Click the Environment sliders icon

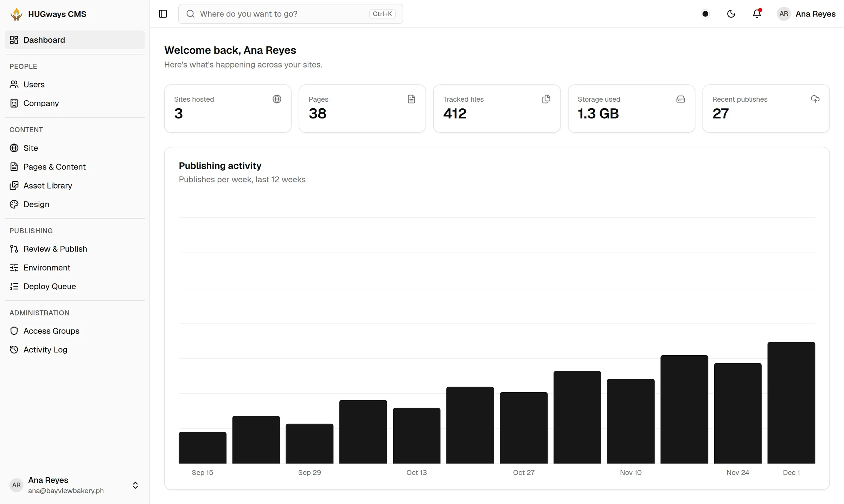tap(14, 268)
